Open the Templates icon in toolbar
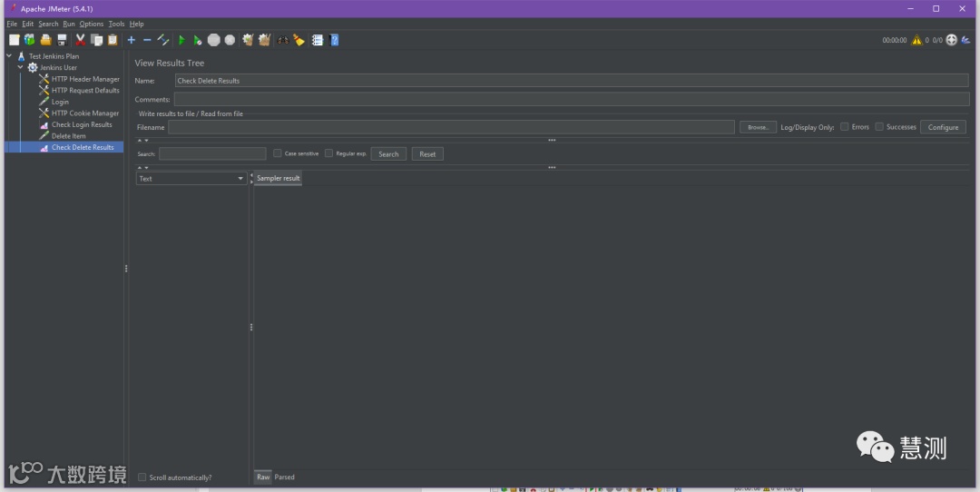Image resolution: width=980 pixels, height=492 pixels. click(29, 40)
